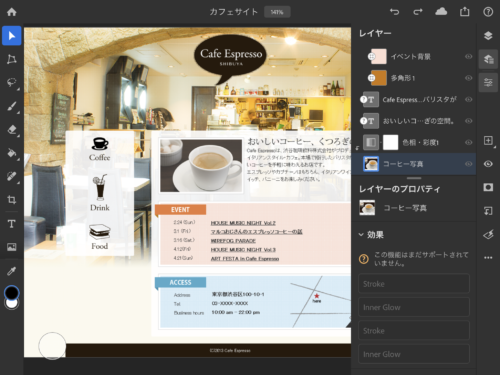Open filters and adjustments icon

coord(488,235)
